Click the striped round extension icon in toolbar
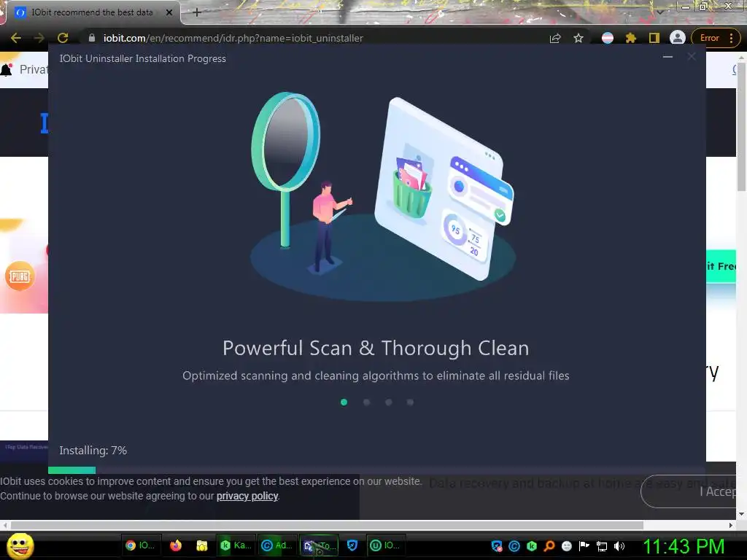The height and width of the screenshot is (560, 747). pos(608,38)
